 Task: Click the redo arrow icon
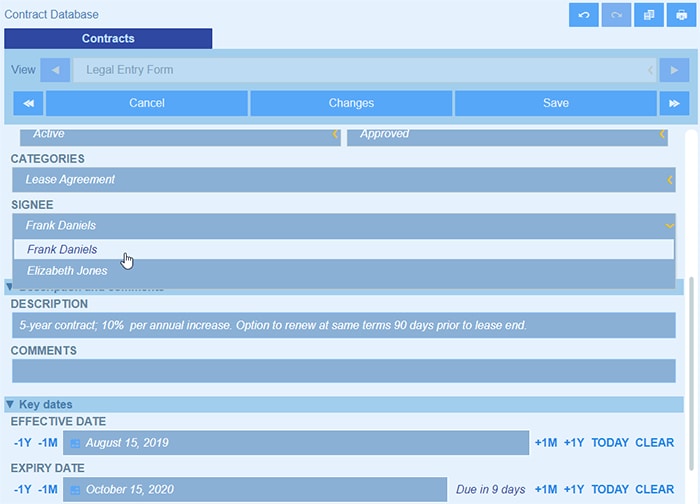[616, 15]
